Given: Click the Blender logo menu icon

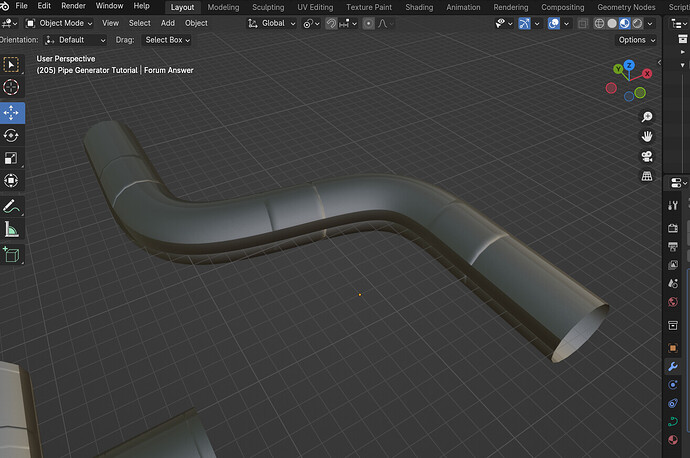Looking at the screenshot, I should coord(4,6).
